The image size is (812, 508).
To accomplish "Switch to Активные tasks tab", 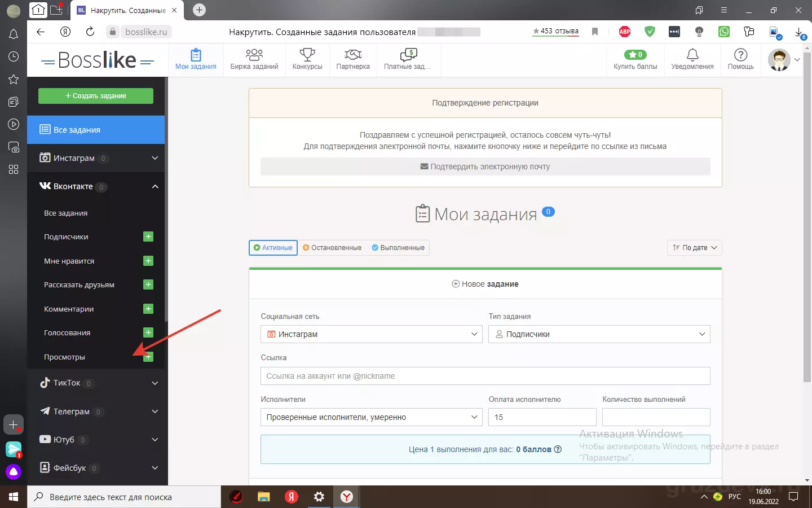I will click(x=273, y=248).
